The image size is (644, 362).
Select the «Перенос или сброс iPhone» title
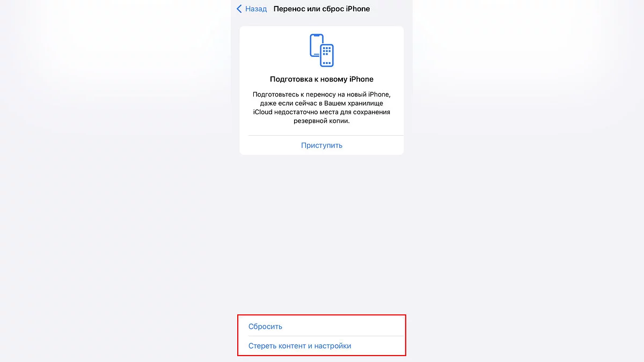[x=321, y=9]
